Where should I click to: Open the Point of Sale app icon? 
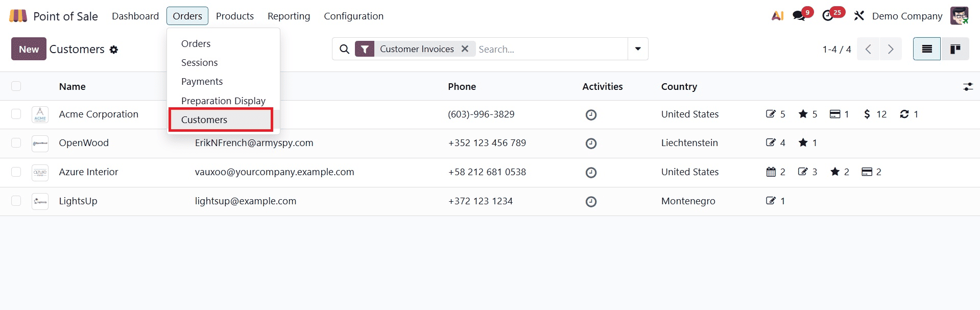(x=18, y=16)
